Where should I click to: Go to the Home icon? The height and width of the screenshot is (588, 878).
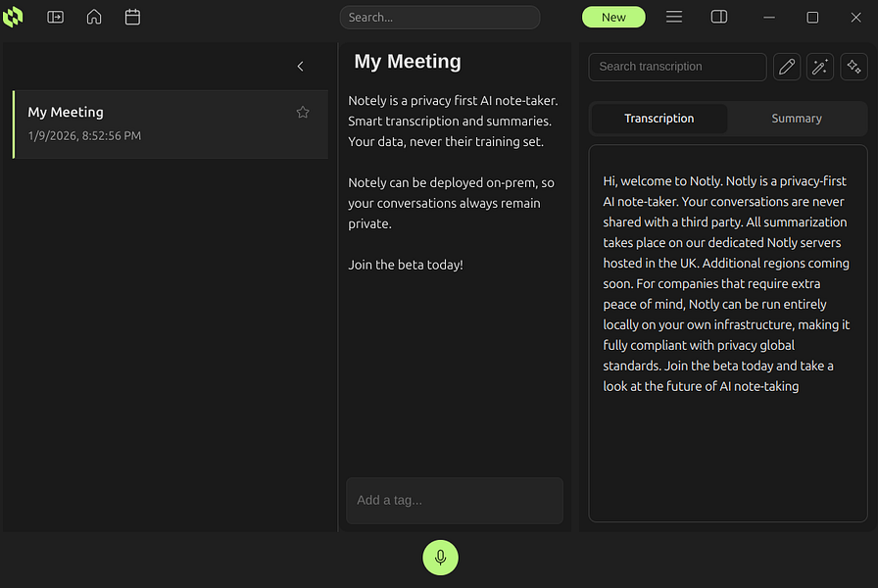click(94, 18)
